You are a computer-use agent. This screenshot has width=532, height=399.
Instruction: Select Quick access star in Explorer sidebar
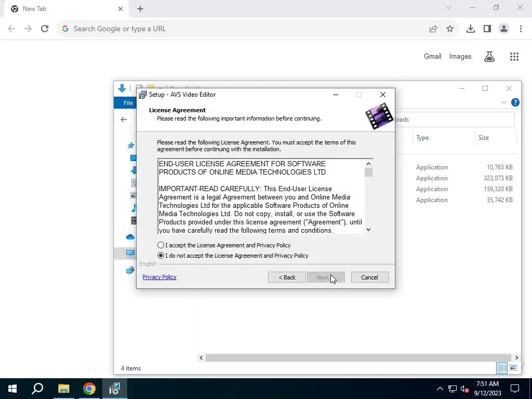[x=131, y=145]
